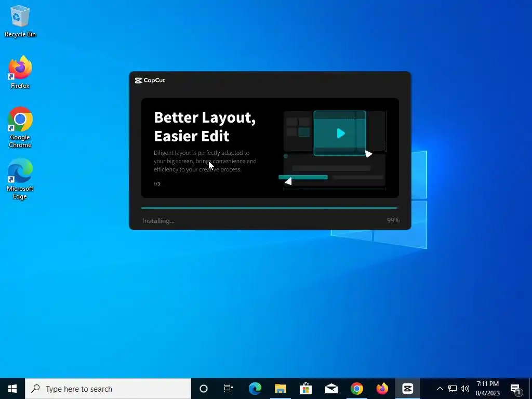532x399 pixels.
Task: Click the CapCut taskbar icon
Action: tap(407, 389)
